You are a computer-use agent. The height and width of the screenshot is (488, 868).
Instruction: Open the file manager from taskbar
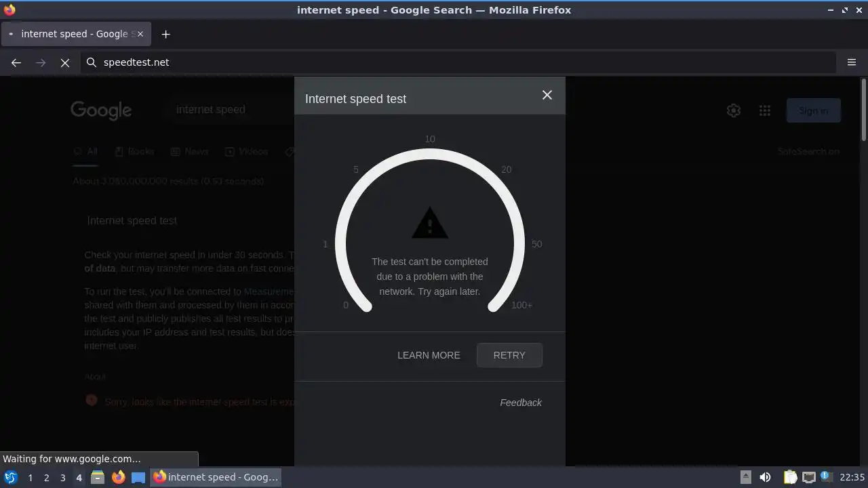[x=98, y=477]
